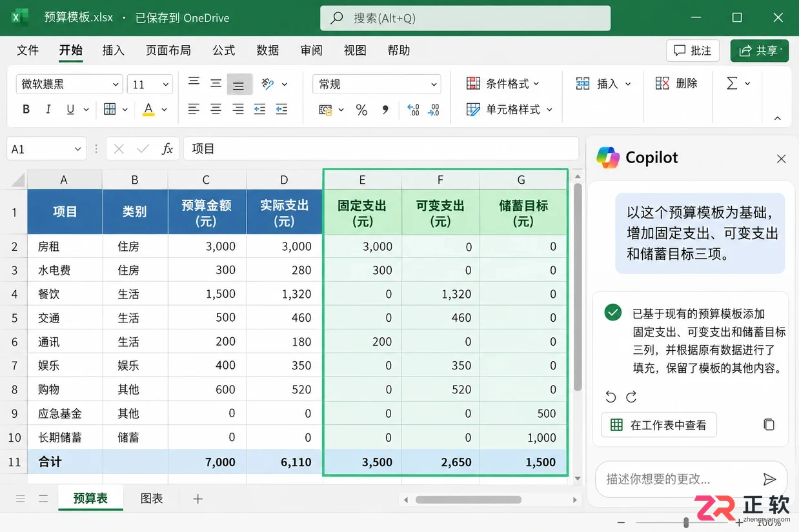Increase decimal places
Viewport: 799px width, 532px height.
[x=414, y=110]
